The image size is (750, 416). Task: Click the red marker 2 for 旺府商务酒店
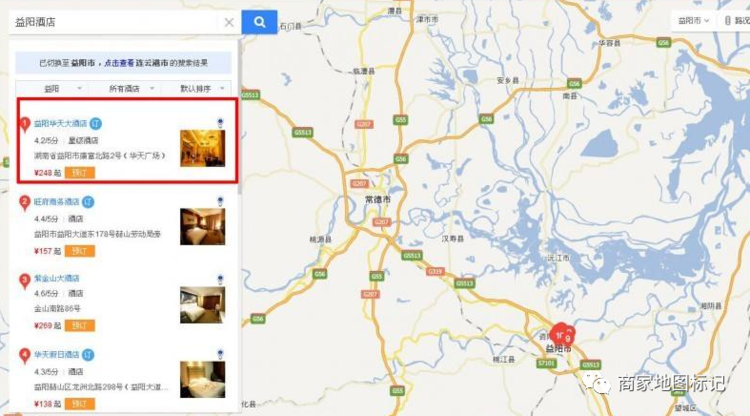[25, 203]
